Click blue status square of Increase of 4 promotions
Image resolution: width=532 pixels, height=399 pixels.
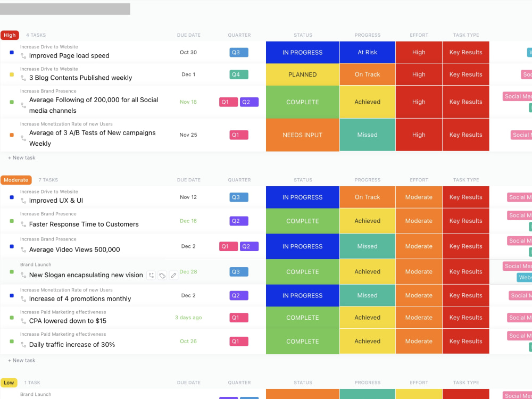12,296
